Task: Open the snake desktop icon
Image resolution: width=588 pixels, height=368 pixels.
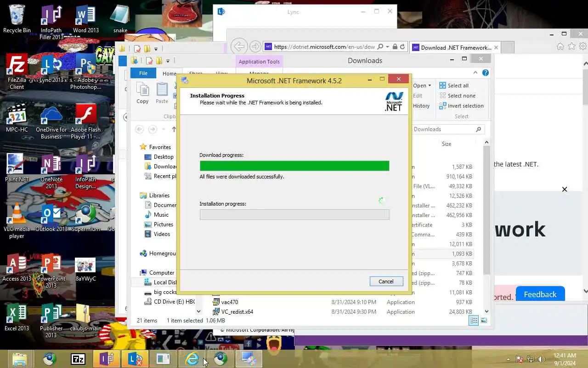Action: coord(120,19)
